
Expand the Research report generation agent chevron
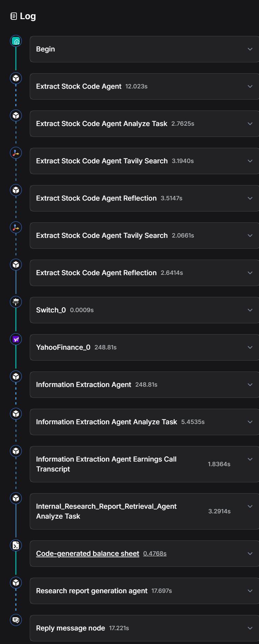250,591
